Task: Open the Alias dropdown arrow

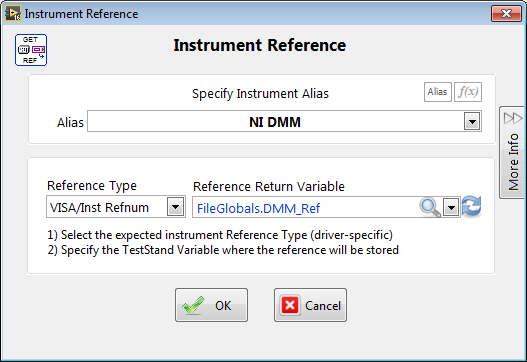Action: coord(472,122)
